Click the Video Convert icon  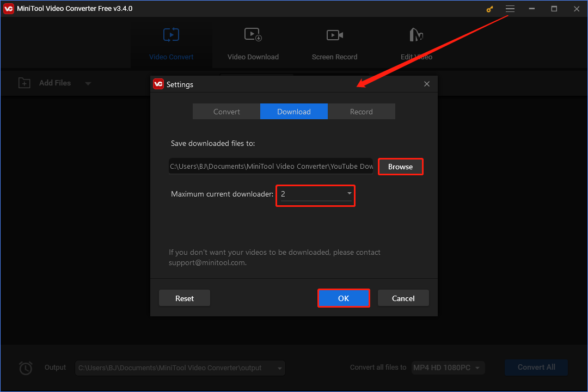(171, 35)
